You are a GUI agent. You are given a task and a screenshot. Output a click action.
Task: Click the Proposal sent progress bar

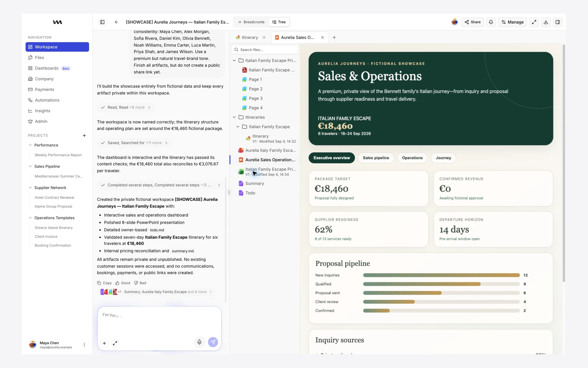point(441,293)
